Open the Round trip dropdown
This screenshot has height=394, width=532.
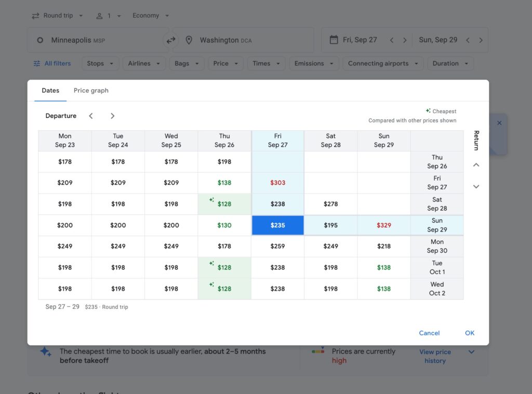[57, 16]
